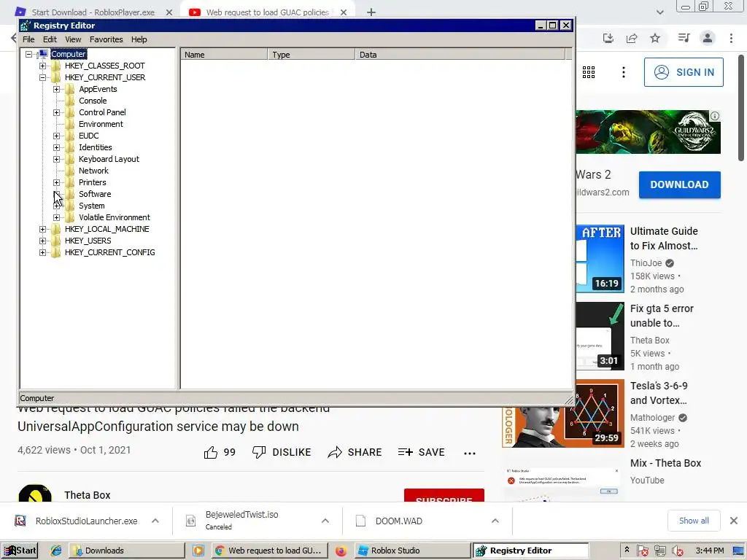Collapse the HKEY_CURRENT_USER key
Image resolution: width=747 pixels, height=560 pixels.
click(43, 77)
